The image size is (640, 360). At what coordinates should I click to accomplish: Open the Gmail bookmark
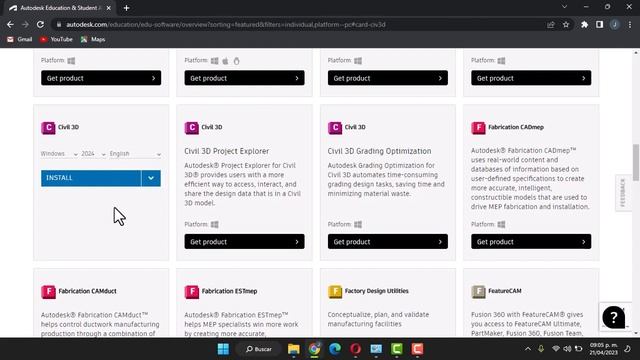[x=20, y=39]
